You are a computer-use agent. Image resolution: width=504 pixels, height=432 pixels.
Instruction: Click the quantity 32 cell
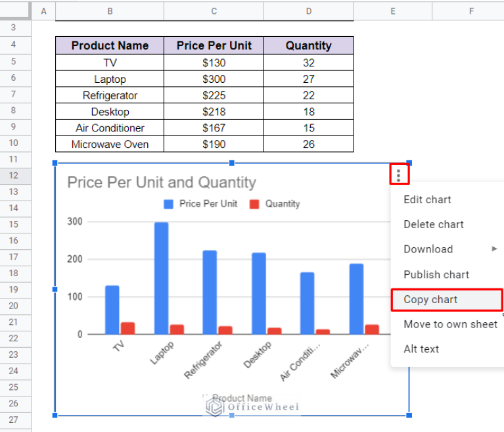tap(309, 62)
